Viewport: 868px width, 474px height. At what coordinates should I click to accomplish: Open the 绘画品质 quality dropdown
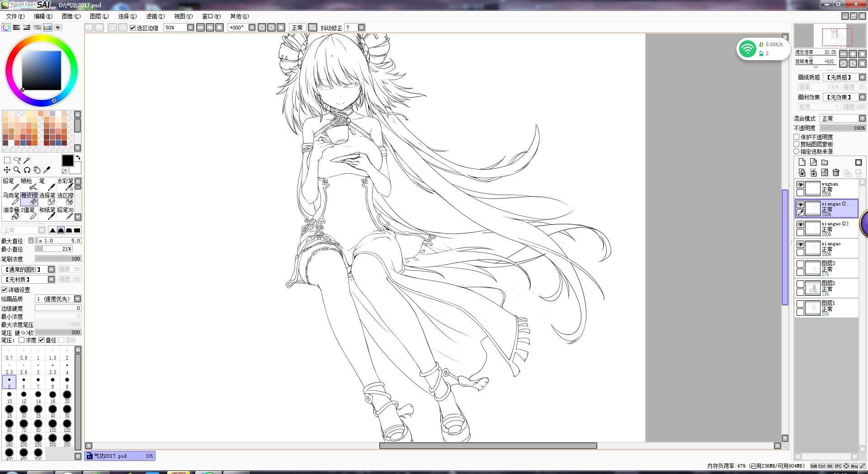click(77, 299)
